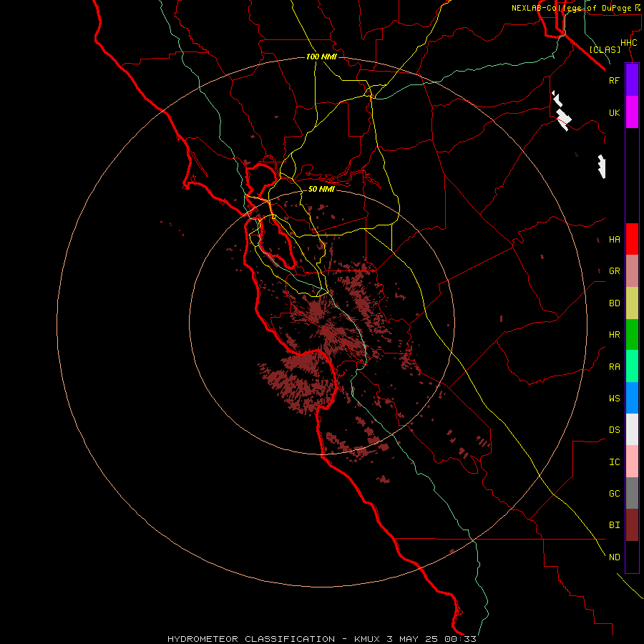Click the "ND" legend label
Screen dimensions: 644x644
pos(614,557)
